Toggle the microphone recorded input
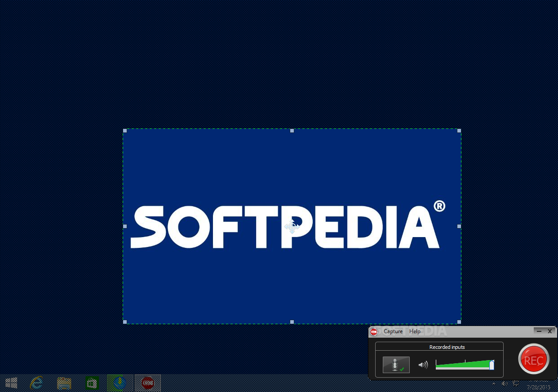The width and height of the screenshot is (558, 392). coord(396,365)
